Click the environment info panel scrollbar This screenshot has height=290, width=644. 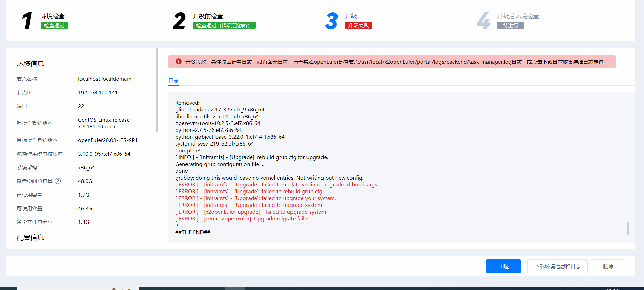157,90
